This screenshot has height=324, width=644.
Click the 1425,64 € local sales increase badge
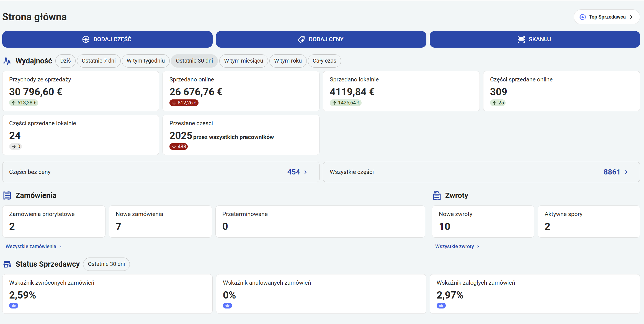[346, 103]
